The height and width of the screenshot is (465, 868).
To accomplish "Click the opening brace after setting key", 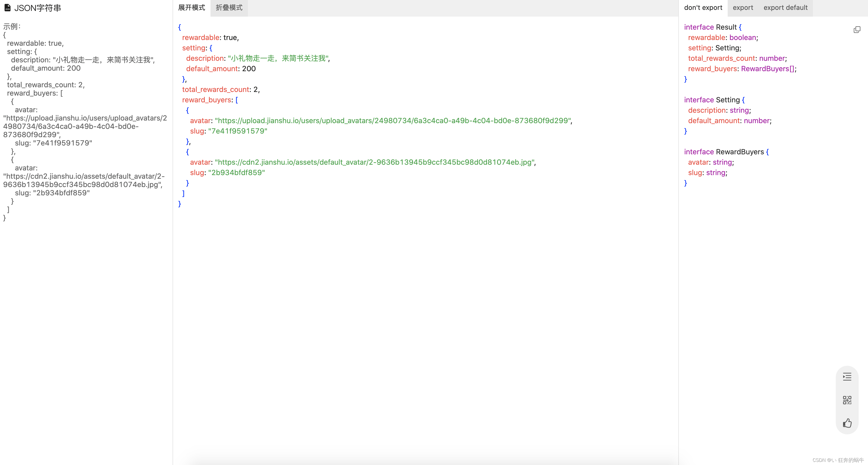I will point(211,48).
